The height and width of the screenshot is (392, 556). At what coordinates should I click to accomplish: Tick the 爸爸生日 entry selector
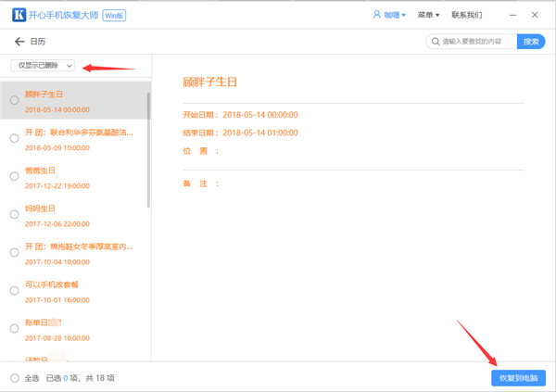(x=14, y=176)
